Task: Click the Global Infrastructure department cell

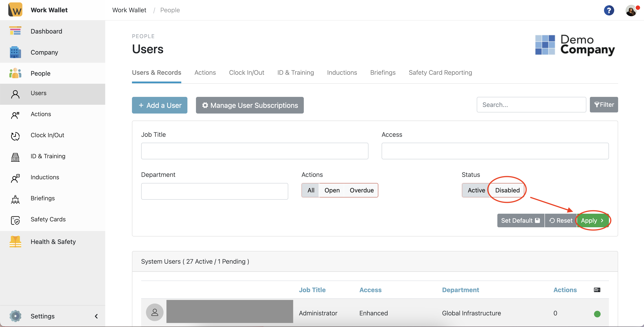Action: 471,313
